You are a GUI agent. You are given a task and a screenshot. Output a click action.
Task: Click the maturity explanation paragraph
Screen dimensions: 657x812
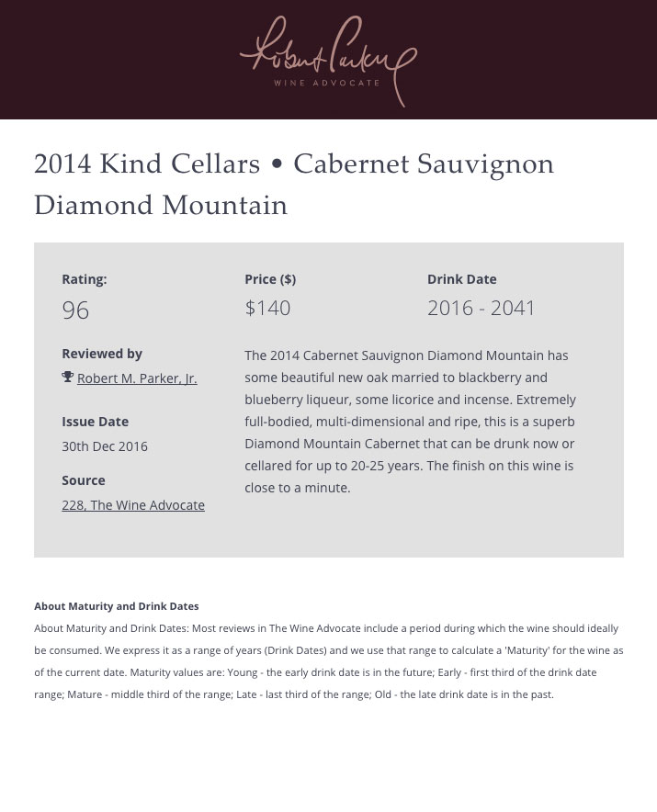pyautogui.click(x=329, y=661)
